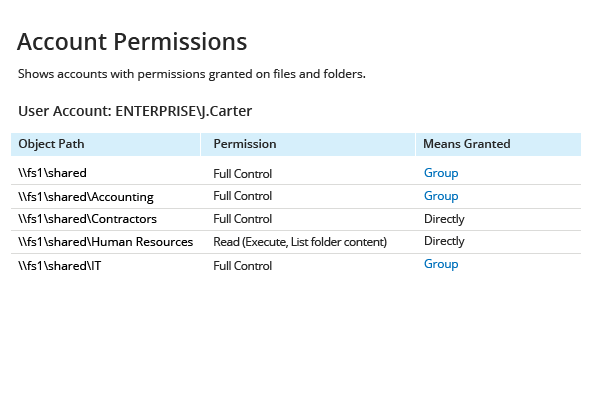
Task: Click the Read (Execute, List folder content) permission
Action: (x=300, y=242)
